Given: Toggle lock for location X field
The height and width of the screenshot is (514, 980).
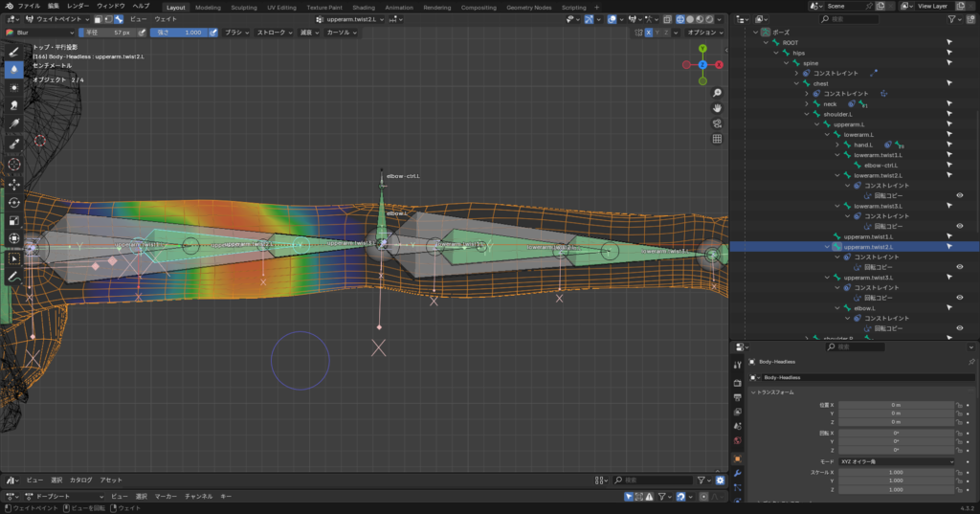Looking at the screenshot, I should coord(958,405).
